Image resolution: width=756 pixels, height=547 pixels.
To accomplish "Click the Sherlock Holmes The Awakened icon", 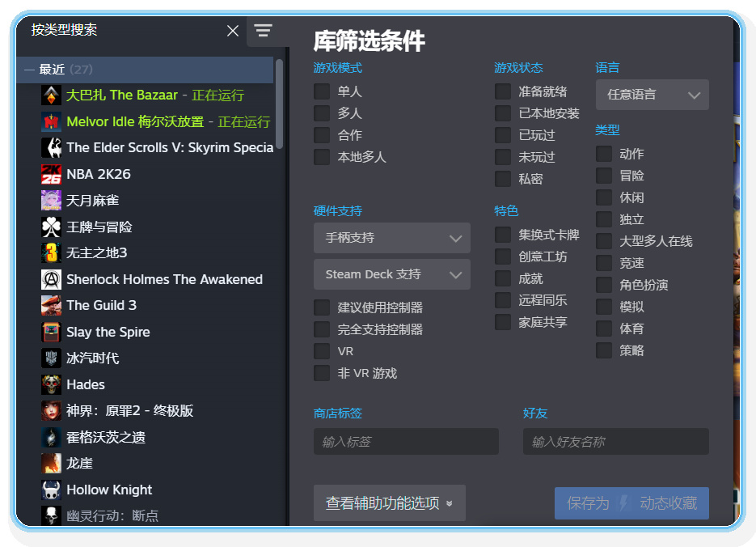I will (x=51, y=279).
